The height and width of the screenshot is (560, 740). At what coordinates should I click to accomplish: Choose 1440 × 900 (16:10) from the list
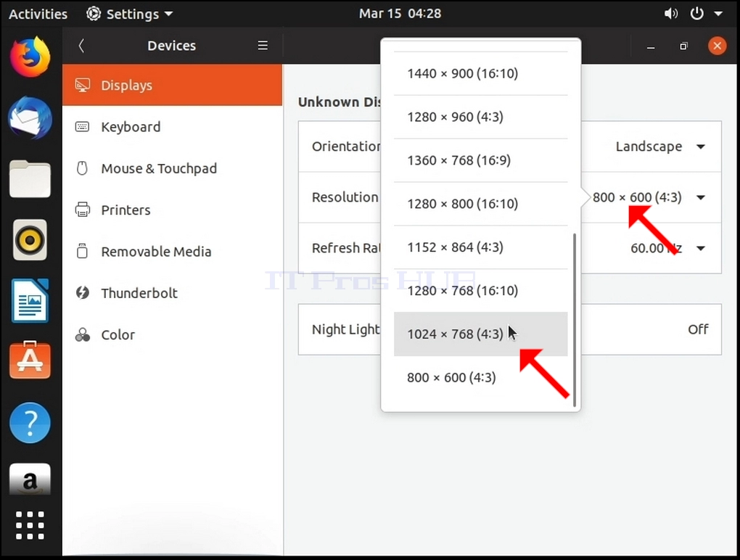point(480,73)
